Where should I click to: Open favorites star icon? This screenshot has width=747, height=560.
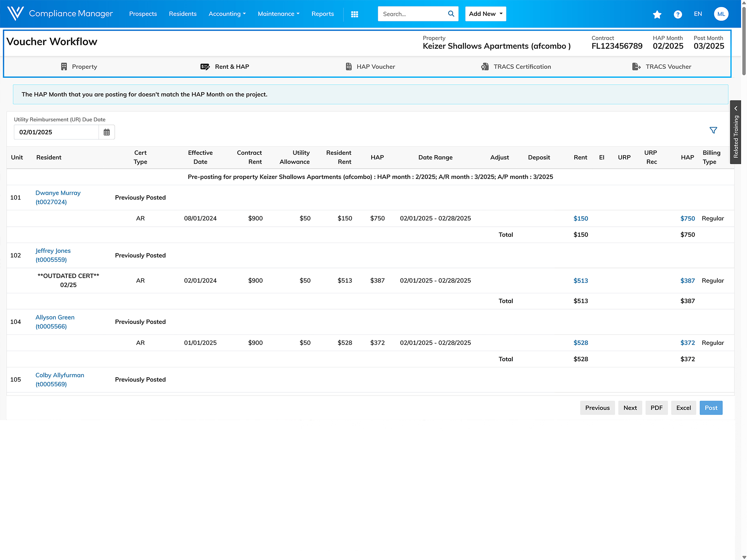[x=657, y=14]
